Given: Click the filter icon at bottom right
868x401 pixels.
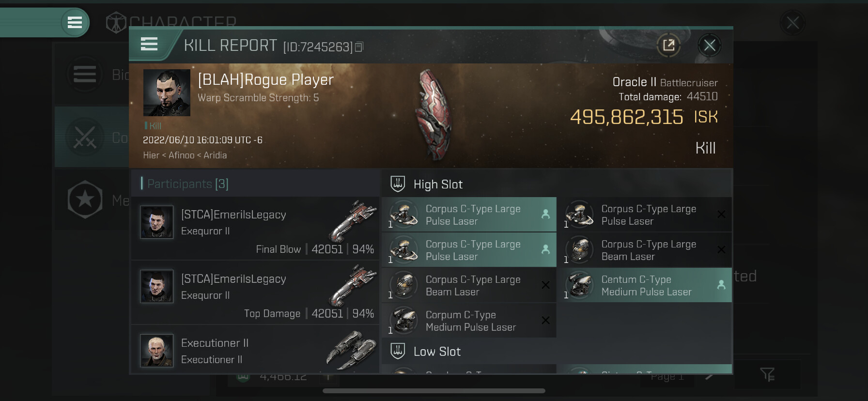Looking at the screenshot, I should (767, 374).
